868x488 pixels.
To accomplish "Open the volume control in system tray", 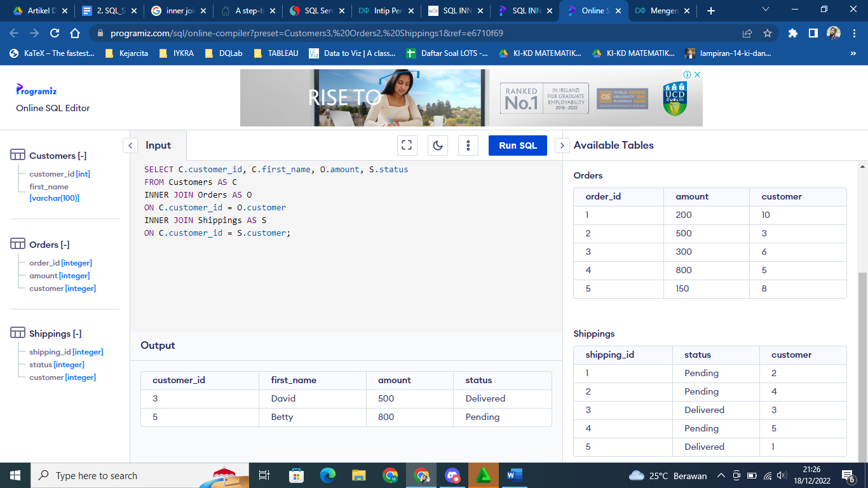I will click(x=782, y=475).
